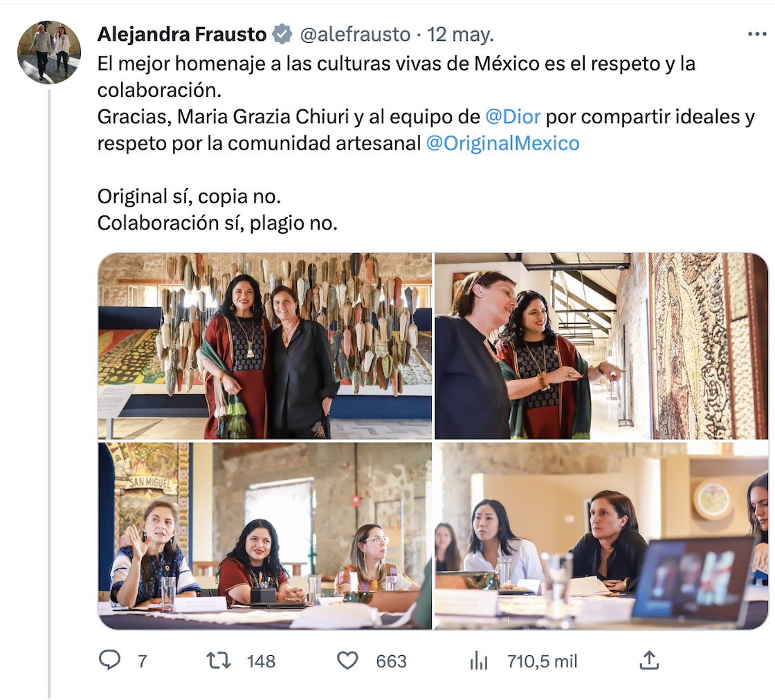Open meeting photo with San Miguel sign

[x=265, y=535]
